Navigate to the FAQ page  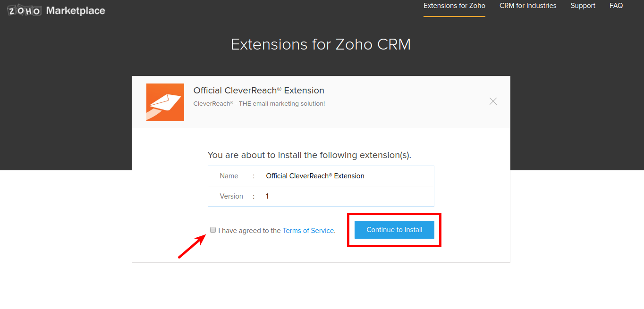point(616,6)
